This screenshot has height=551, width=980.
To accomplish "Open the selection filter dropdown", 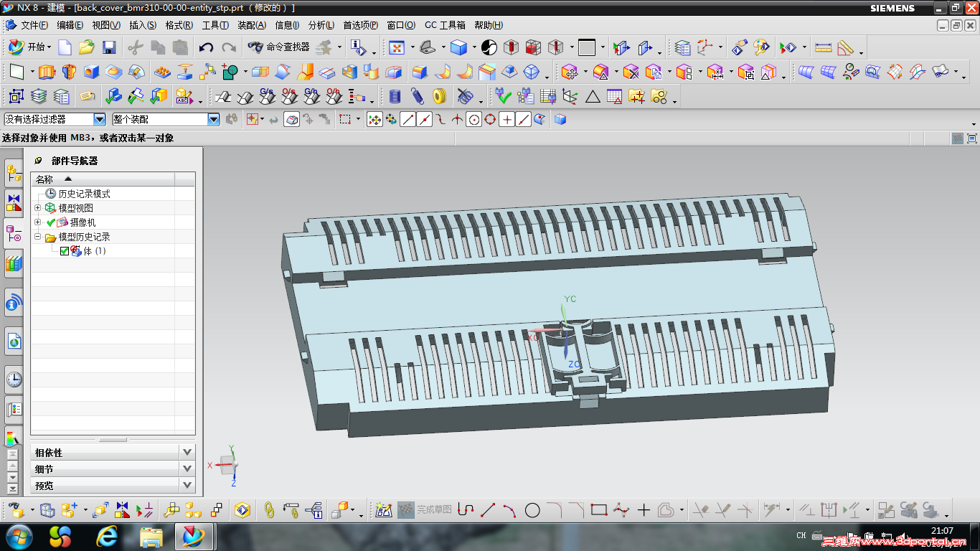I will coord(99,120).
